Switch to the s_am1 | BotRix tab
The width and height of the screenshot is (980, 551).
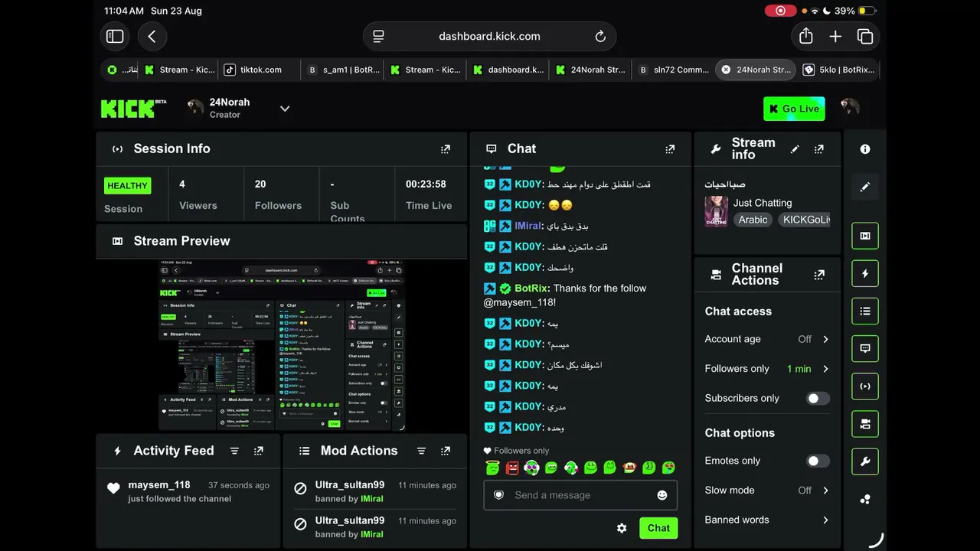[x=342, y=70]
